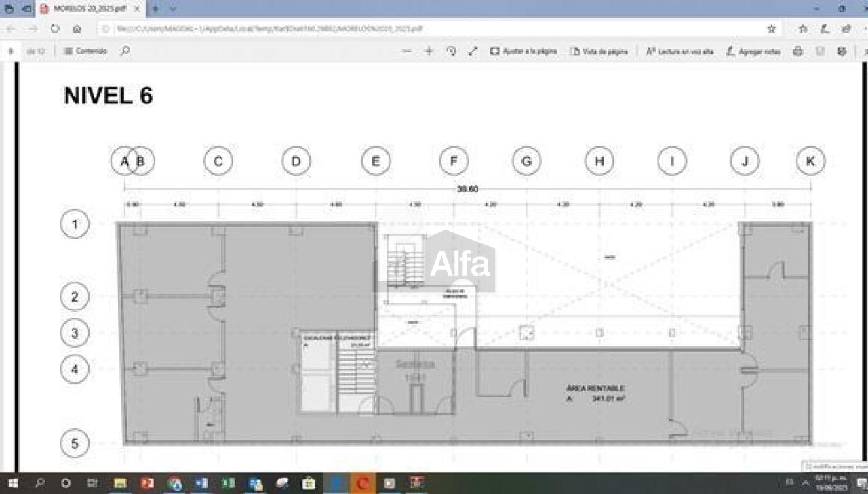Open Task View on the taskbar
This screenshot has height=494, width=868.
pyautogui.click(x=92, y=483)
